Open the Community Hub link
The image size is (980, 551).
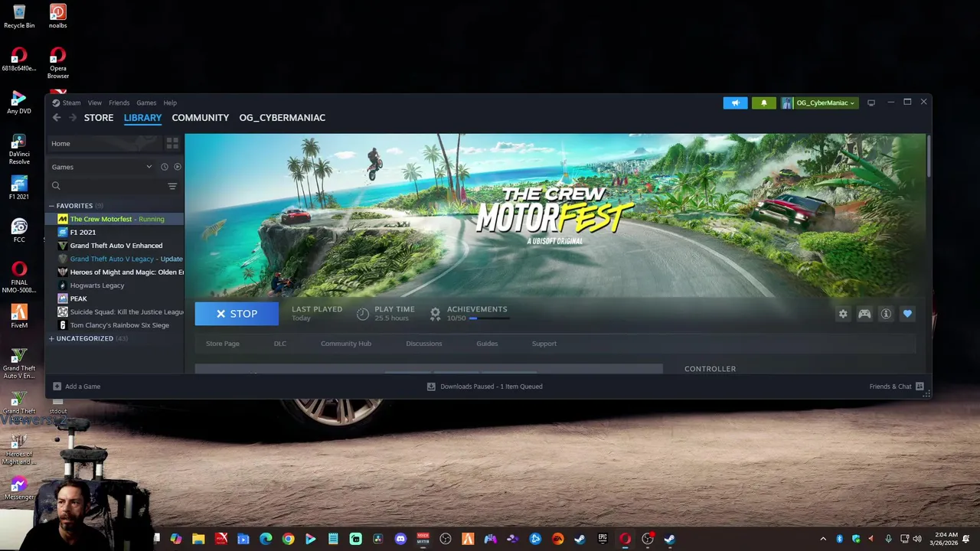[346, 344]
